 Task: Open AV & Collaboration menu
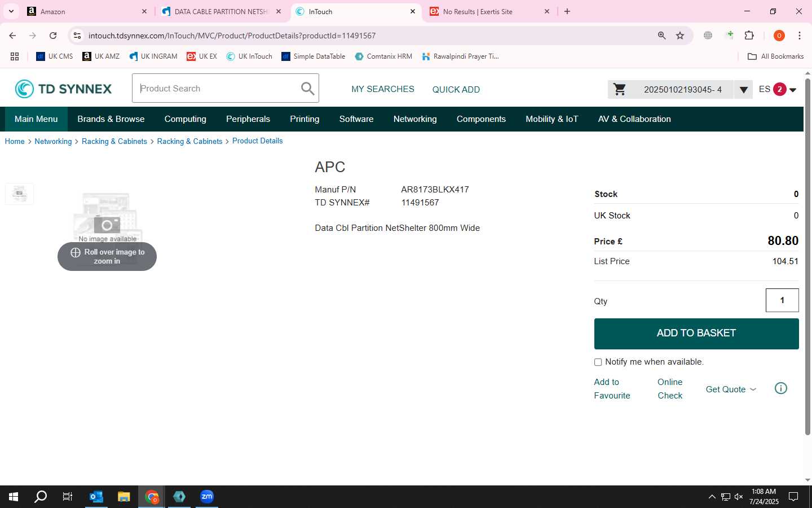[634, 119]
